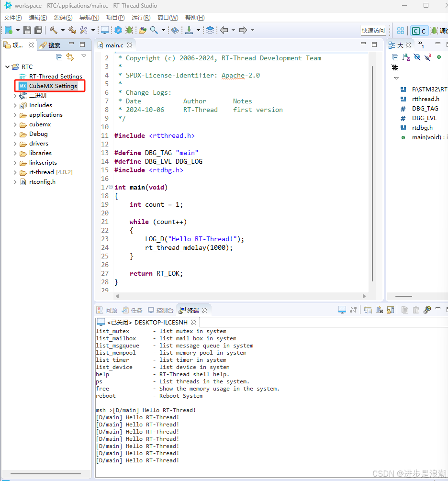Image resolution: width=448 pixels, height=481 pixels.
Task: Click the copy icon in terminal toolbar
Action: point(405,310)
